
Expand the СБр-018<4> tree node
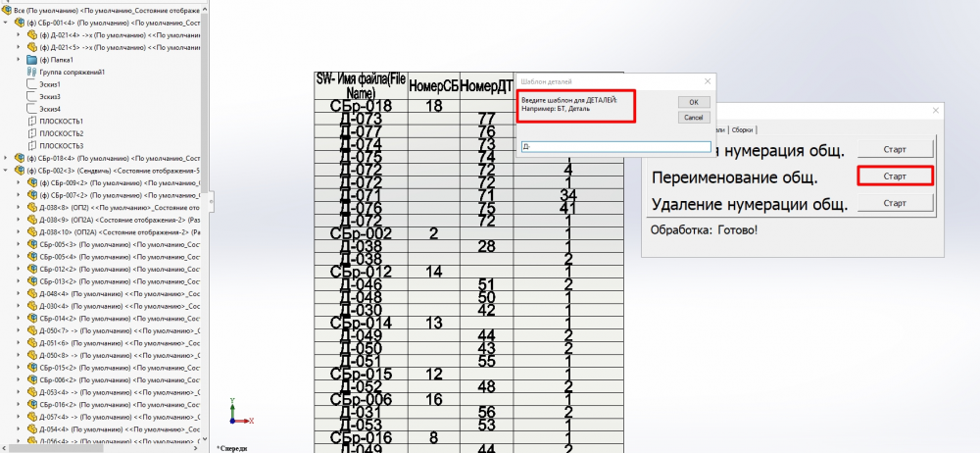(x=6, y=158)
